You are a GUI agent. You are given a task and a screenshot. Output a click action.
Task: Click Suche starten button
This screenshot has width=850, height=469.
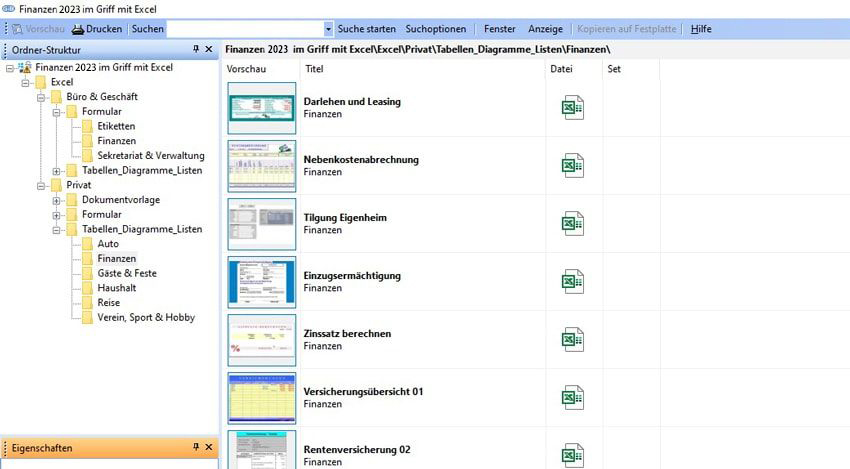(366, 29)
